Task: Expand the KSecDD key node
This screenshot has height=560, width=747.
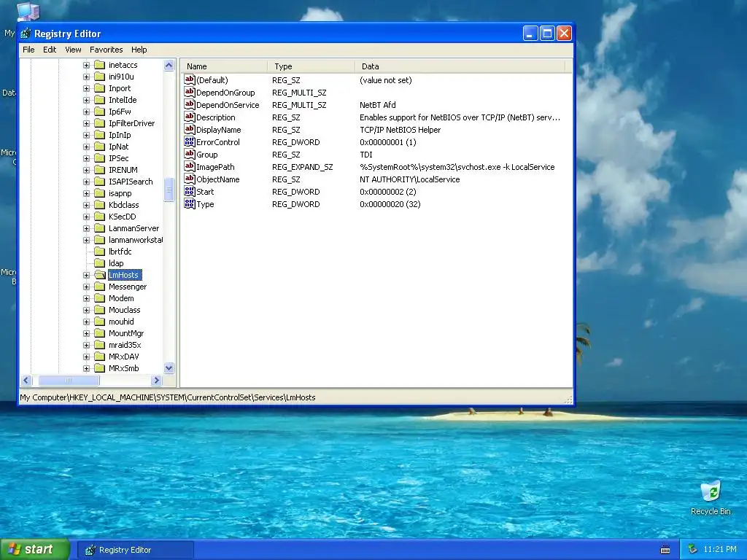Action: point(86,217)
